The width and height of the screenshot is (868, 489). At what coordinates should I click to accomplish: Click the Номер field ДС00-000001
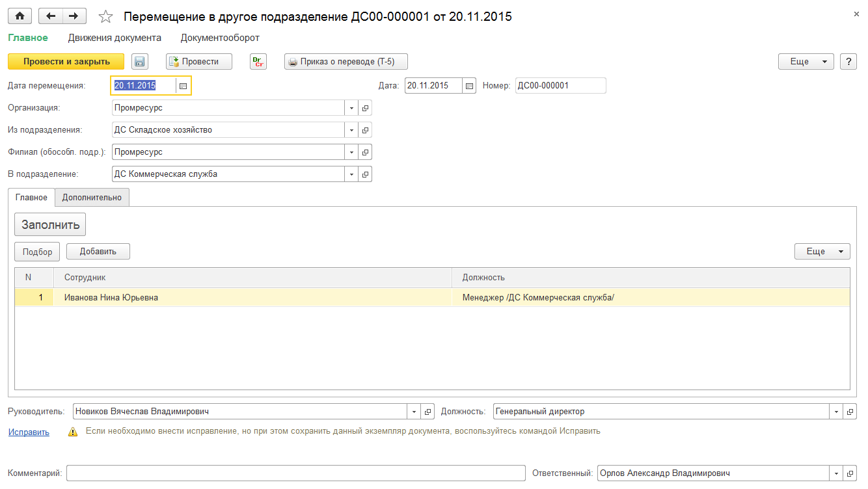pos(561,86)
